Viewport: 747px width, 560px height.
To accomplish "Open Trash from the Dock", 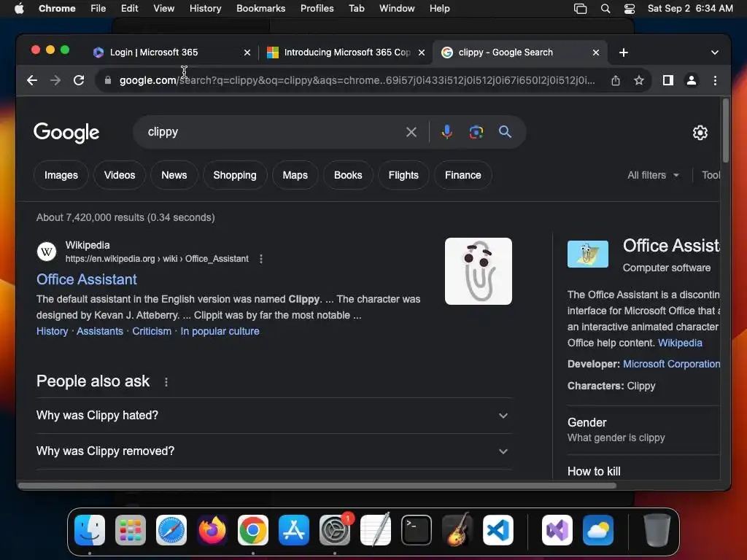I will [657, 530].
